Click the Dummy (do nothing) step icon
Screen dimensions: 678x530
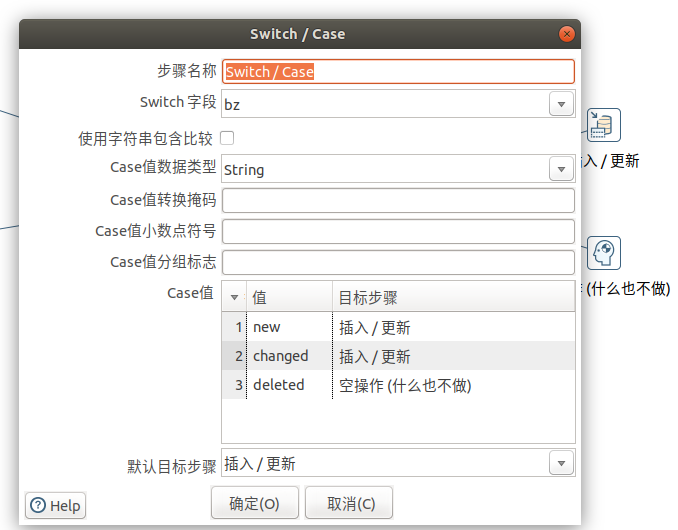point(604,253)
